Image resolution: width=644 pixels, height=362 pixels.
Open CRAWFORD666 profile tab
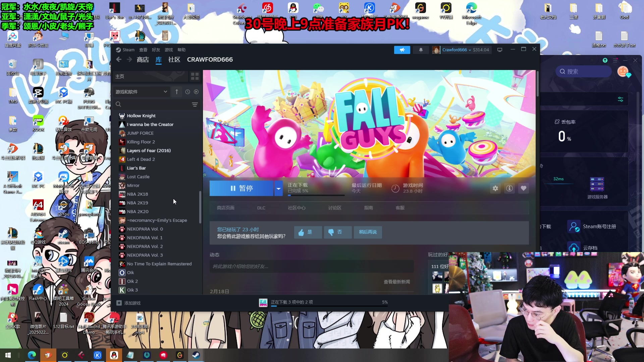point(210,60)
